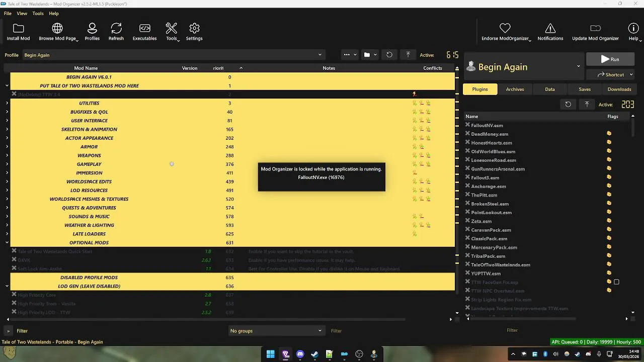Toggle the HonestHearts.esm plugin checkbox
Screen dimensions: 644x362
pyautogui.click(x=467, y=143)
